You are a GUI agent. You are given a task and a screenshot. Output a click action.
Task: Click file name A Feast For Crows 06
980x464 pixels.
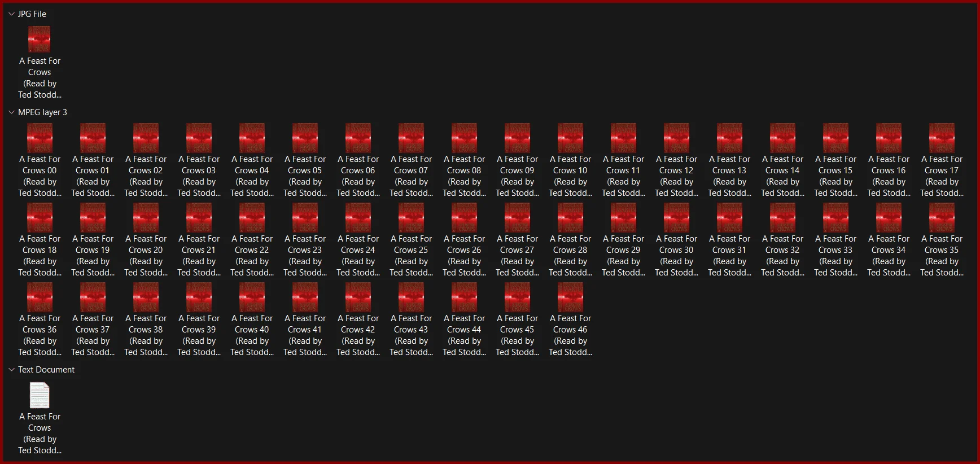click(358, 176)
